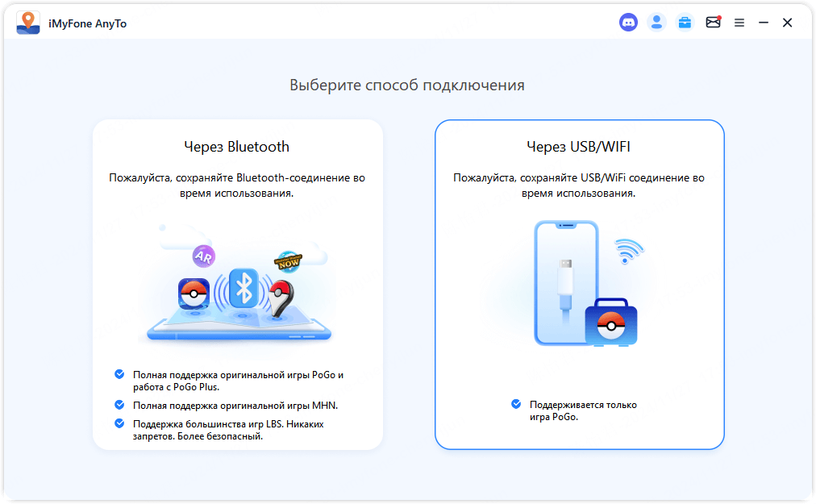This screenshot has width=816, height=504.
Task: Click text "Полная поддержка оригинальной игры MHN."
Action: 235,406
